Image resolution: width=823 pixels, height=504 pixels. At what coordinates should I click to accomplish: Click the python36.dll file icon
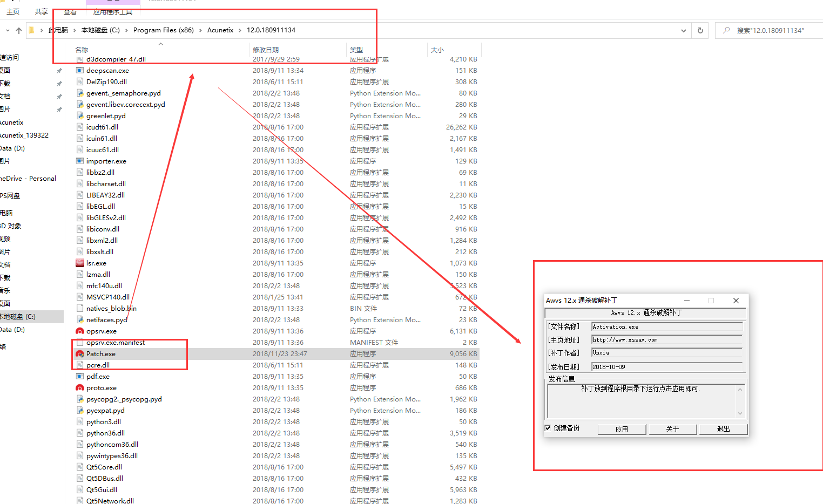tap(80, 433)
